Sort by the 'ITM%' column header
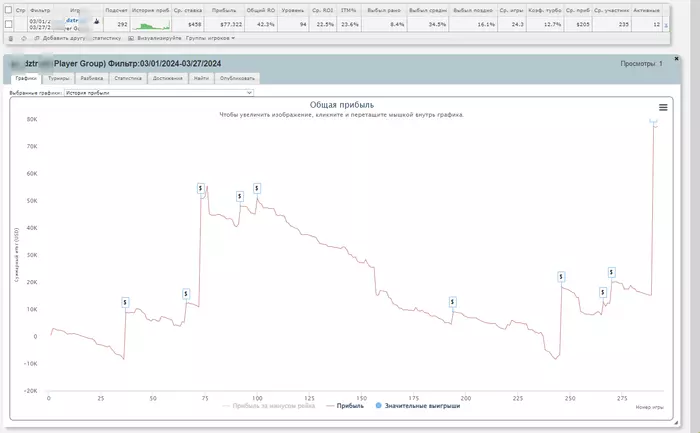 (x=348, y=10)
